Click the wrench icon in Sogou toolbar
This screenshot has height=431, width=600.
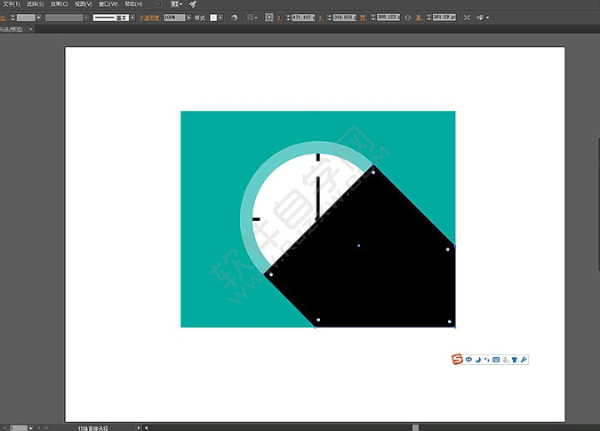coord(524,359)
